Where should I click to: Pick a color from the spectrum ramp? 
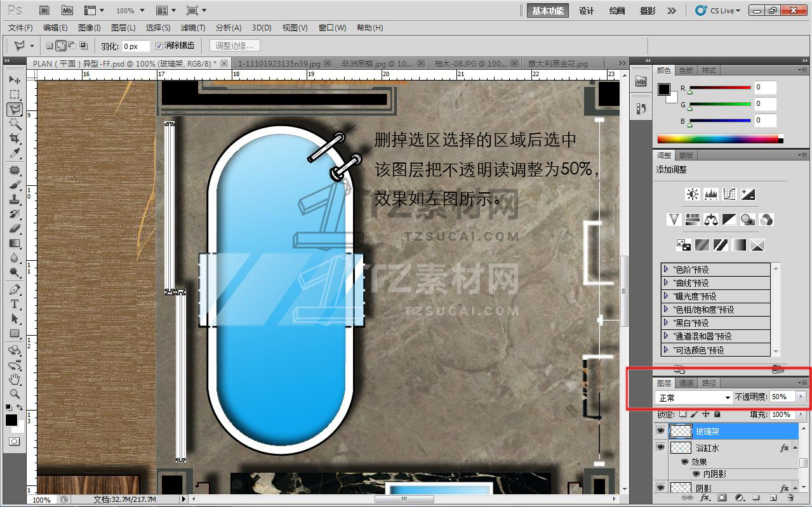point(718,139)
